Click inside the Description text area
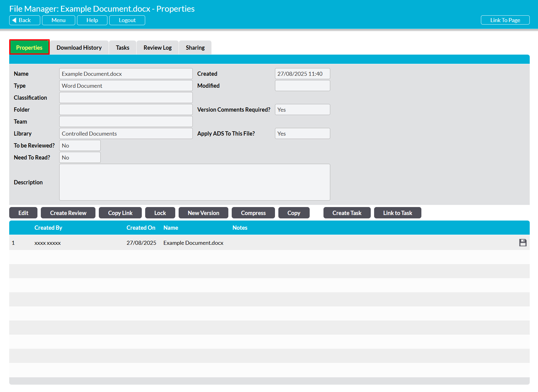The image size is (538, 392). coord(195,182)
